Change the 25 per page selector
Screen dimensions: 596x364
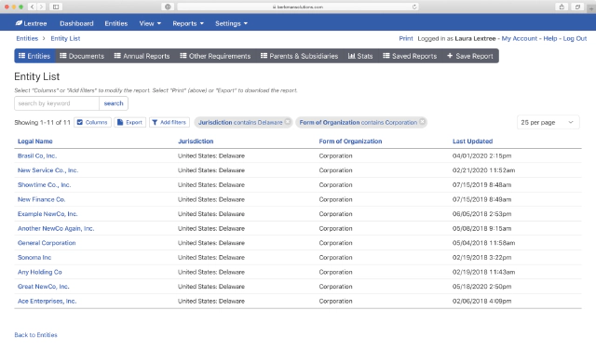(x=548, y=122)
